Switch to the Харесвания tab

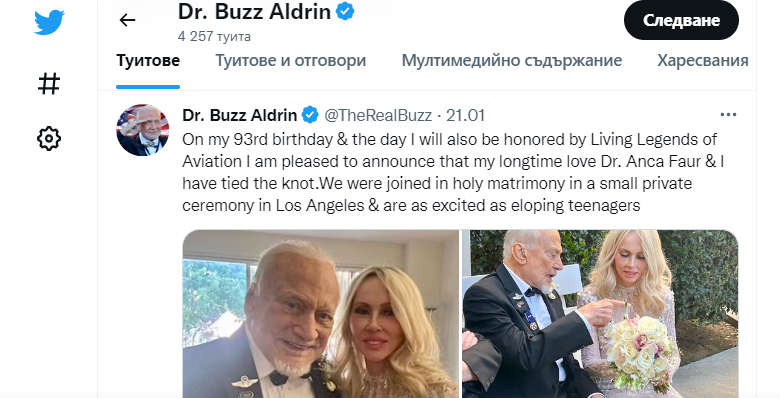(x=702, y=61)
